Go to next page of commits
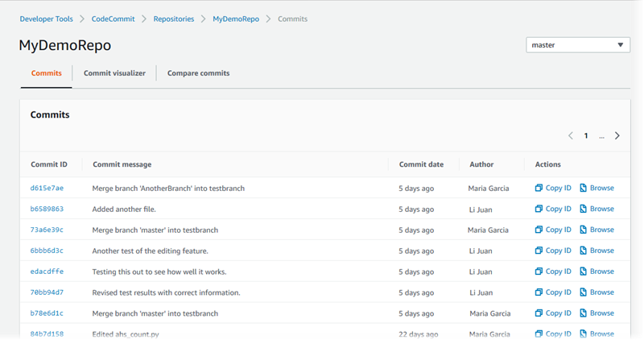The image size is (644, 340). [617, 136]
